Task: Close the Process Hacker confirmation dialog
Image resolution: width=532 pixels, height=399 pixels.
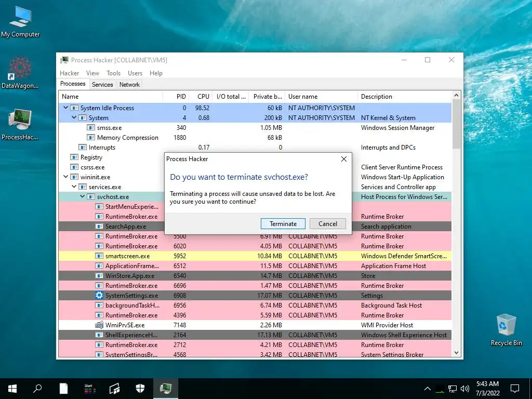Action: click(344, 159)
